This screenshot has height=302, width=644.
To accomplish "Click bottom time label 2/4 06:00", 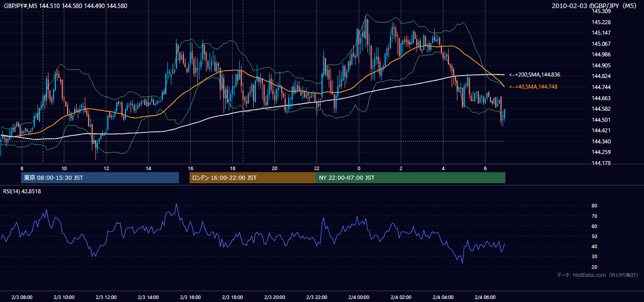I will pos(485,297).
